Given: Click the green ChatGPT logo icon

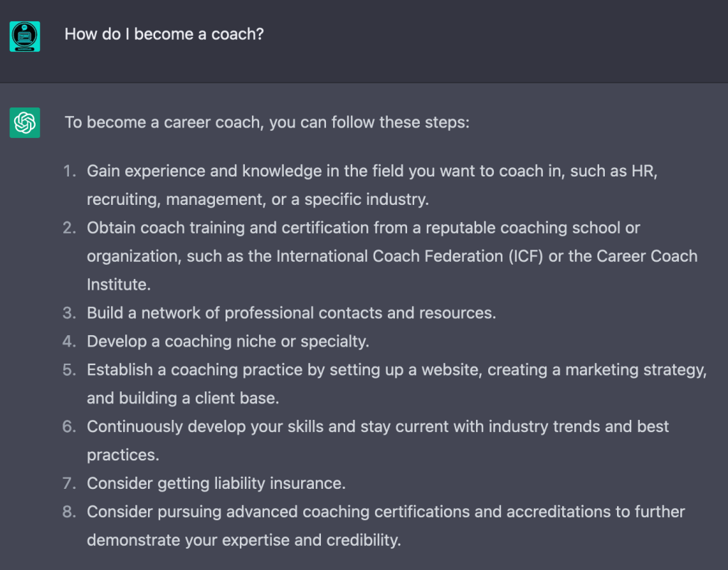Looking at the screenshot, I should pos(25,122).
